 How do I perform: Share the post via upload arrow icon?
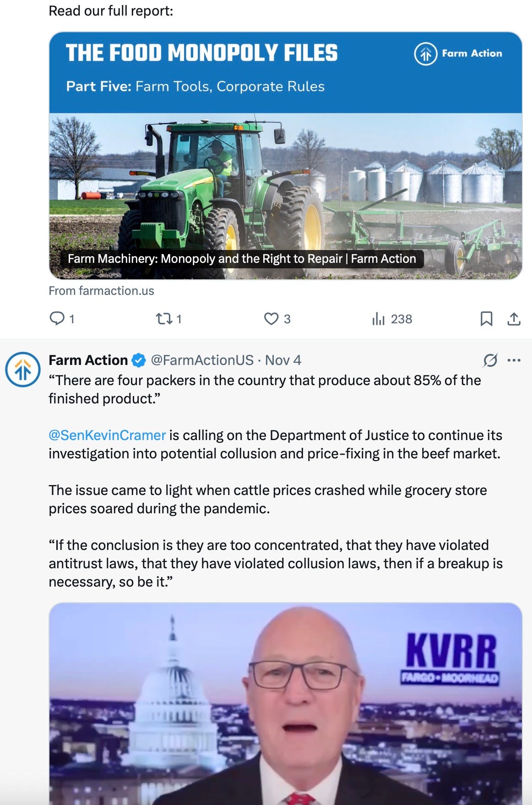coord(514,319)
